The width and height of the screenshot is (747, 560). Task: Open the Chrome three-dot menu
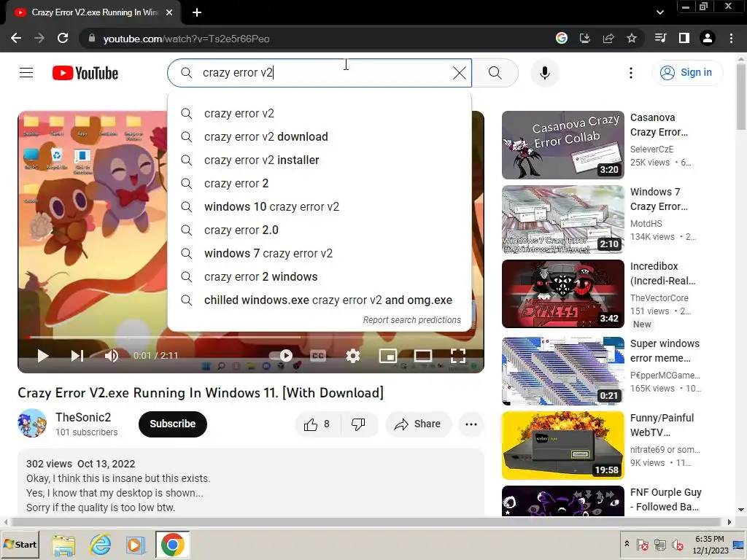(731, 38)
